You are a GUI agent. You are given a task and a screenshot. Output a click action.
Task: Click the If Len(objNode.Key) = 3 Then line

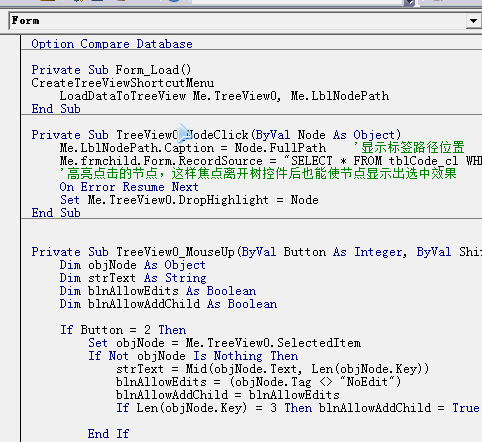298,408
